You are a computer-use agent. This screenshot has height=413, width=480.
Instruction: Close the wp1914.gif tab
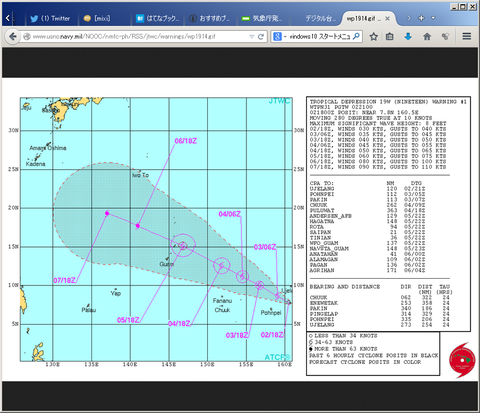387,18
